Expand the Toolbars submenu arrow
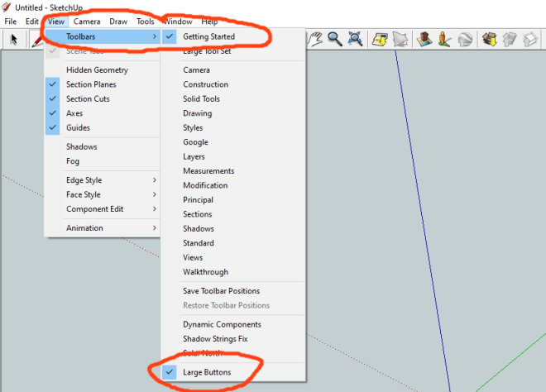This screenshot has height=392, width=546. click(x=155, y=36)
